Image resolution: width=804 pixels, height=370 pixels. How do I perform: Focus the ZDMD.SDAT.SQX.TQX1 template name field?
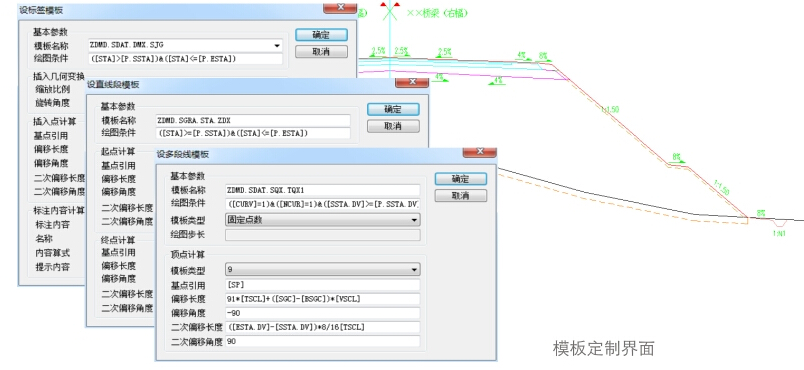[x=323, y=190]
